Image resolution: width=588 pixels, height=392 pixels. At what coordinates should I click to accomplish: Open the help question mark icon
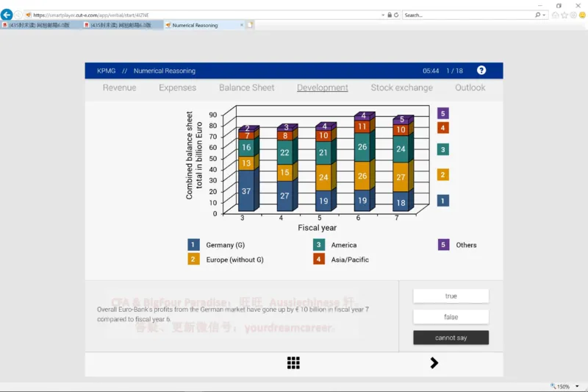(481, 71)
